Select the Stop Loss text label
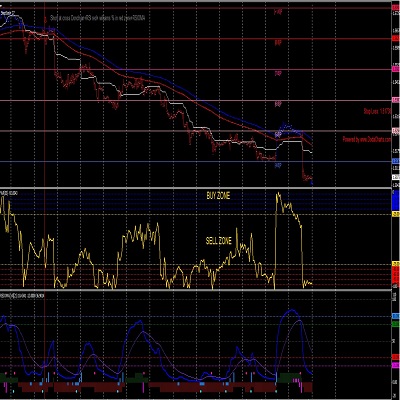The height and width of the screenshot is (400, 400). (377, 112)
